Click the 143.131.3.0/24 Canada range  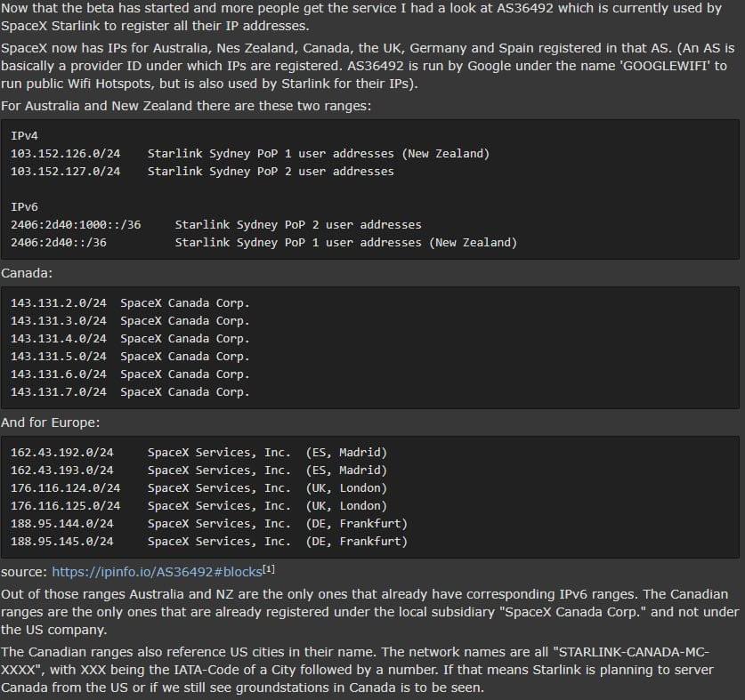click(x=59, y=321)
